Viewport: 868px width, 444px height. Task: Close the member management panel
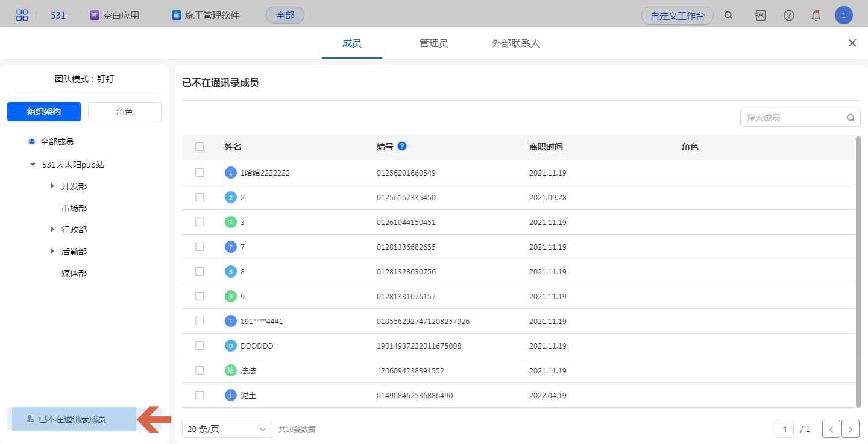[x=852, y=43]
